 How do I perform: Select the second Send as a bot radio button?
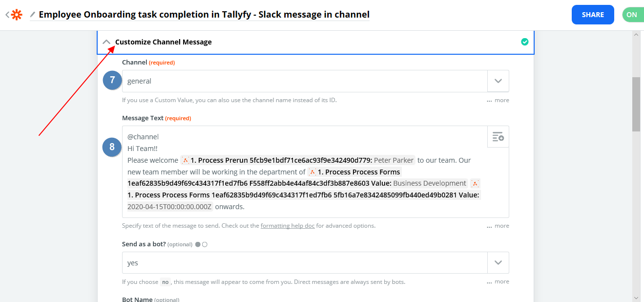pos(205,243)
